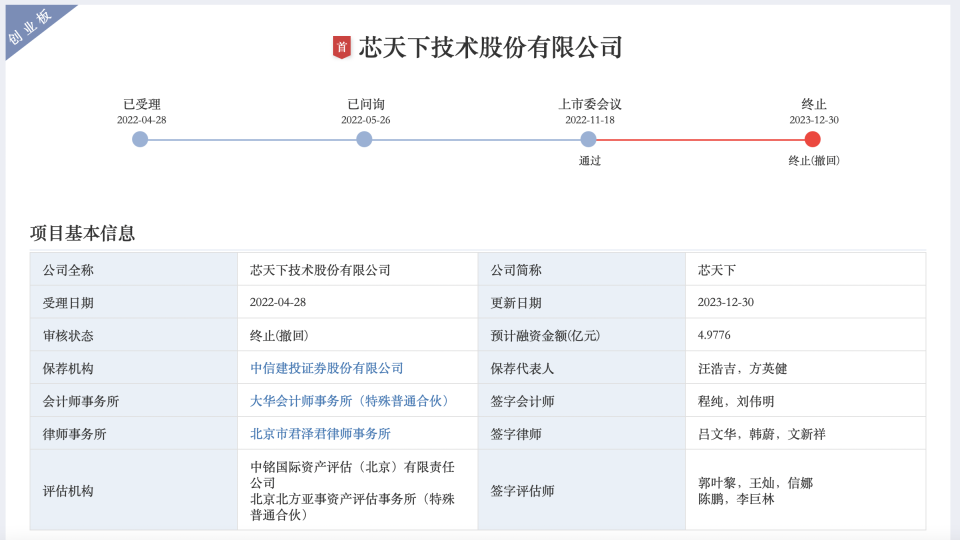Click the 陈鹏，李巨林 appraisers text
The height and width of the screenshot is (540, 960).
click(x=736, y=499)
